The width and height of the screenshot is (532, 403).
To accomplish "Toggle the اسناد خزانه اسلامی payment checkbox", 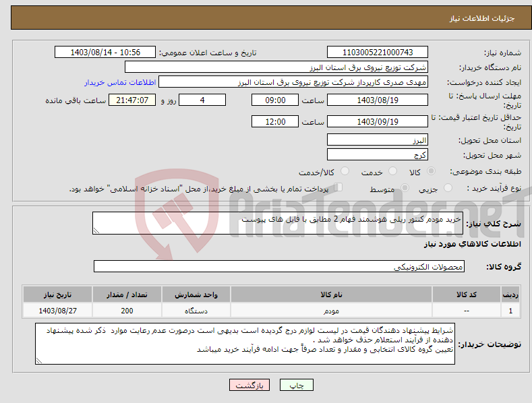I will [x=338, y=187].
